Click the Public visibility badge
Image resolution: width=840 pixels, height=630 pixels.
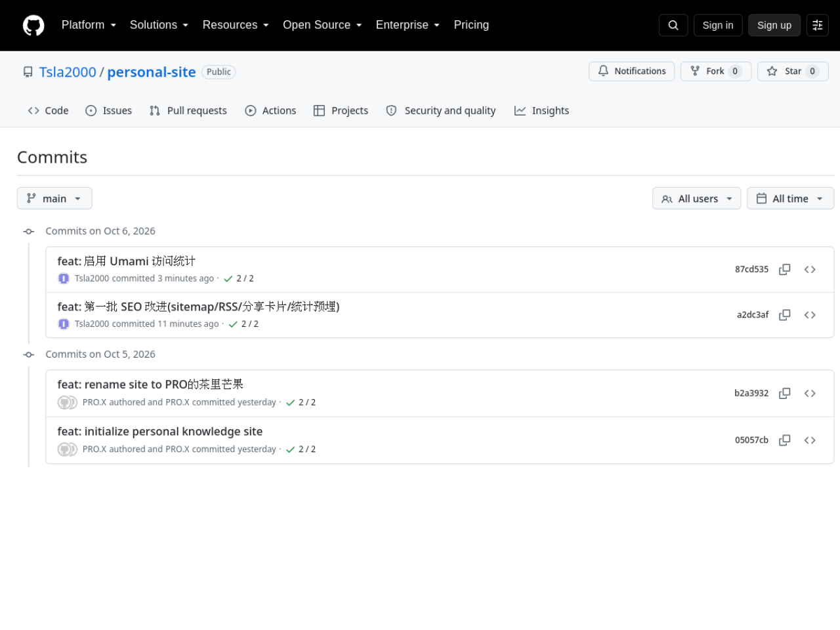click(219, 72)
